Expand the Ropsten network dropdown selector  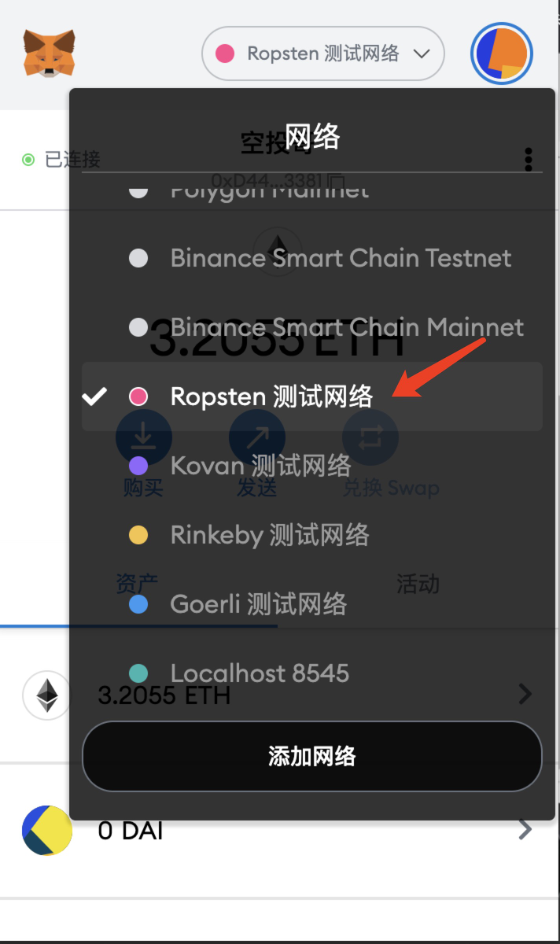pyautogui.click(x=323, y=53)
